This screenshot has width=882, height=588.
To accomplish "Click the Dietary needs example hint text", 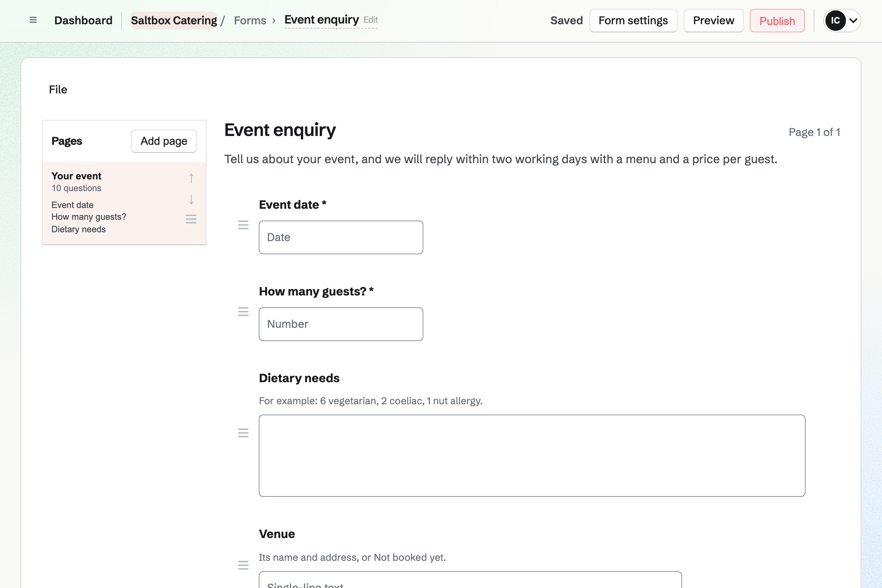I will click(x=370, y=401).
